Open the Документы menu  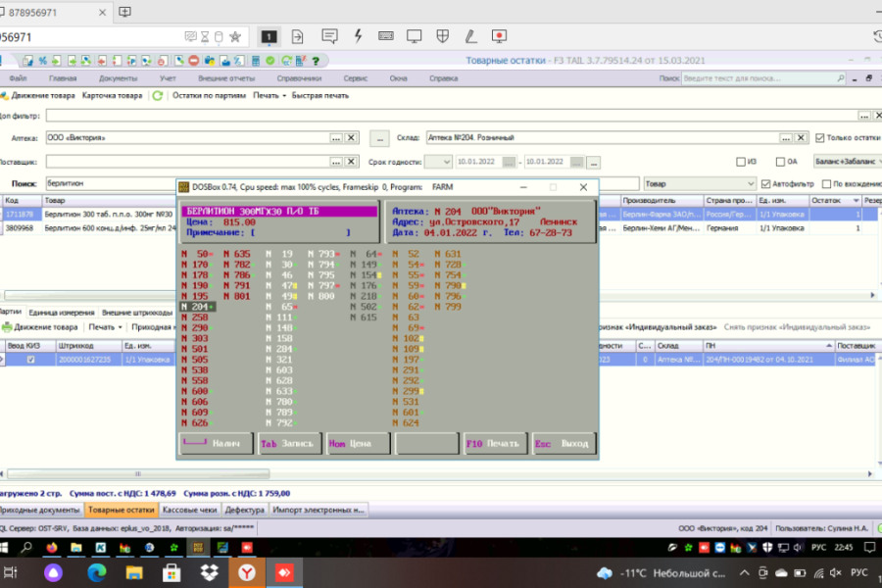(118, 78)
